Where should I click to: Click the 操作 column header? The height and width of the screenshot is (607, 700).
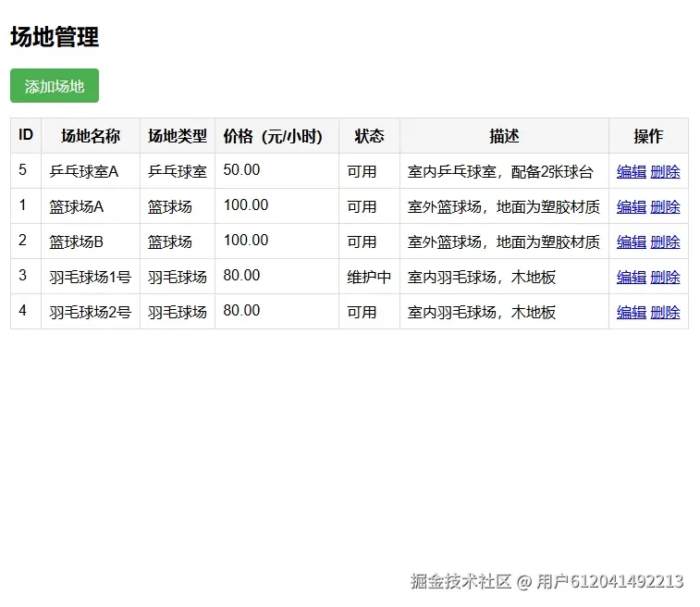[x=648, y=136]
